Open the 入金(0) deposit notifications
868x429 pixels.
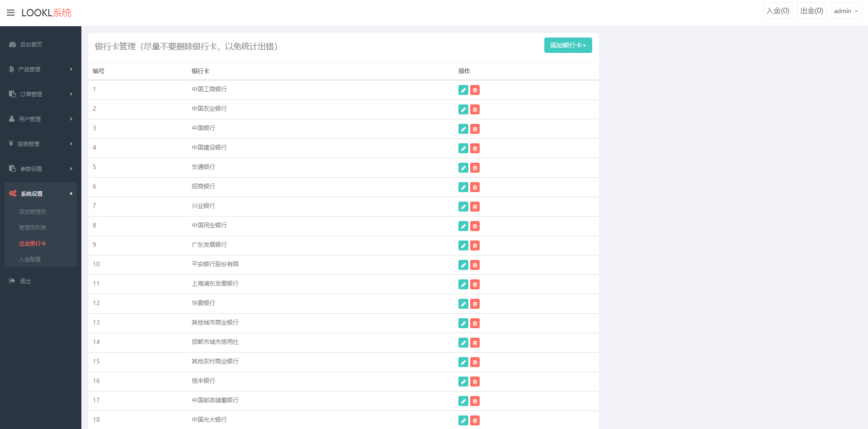pyautogui.click(x=778, y=11)
